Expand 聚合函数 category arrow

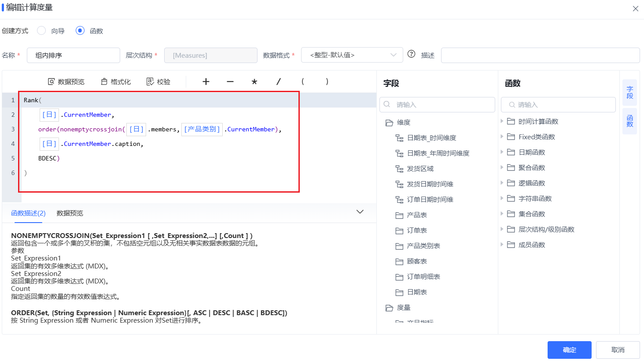502,167
